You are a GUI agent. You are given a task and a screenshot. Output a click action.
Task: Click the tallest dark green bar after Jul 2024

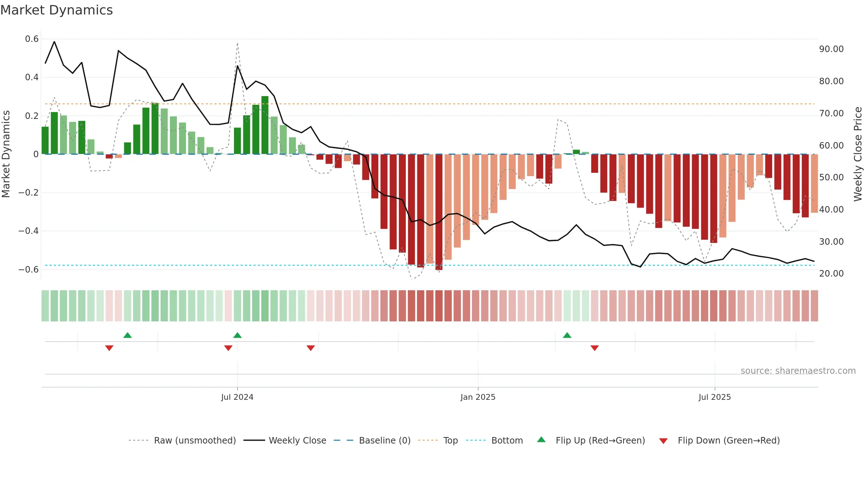265,125
